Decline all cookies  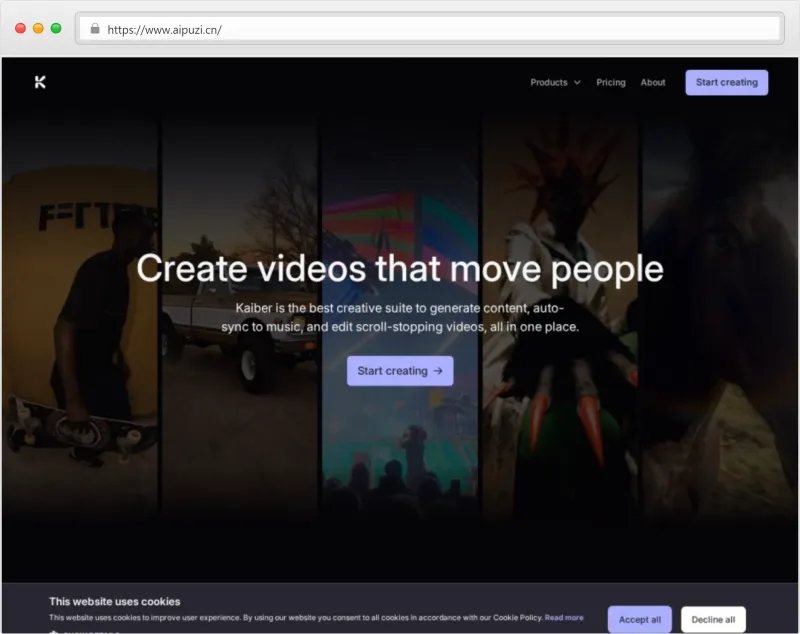tap(713, 619)
